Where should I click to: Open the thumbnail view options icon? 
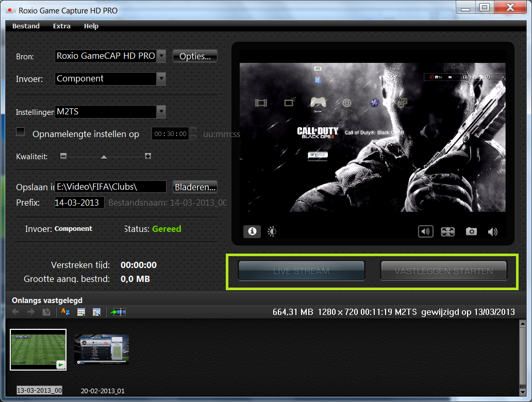(81, 312)
